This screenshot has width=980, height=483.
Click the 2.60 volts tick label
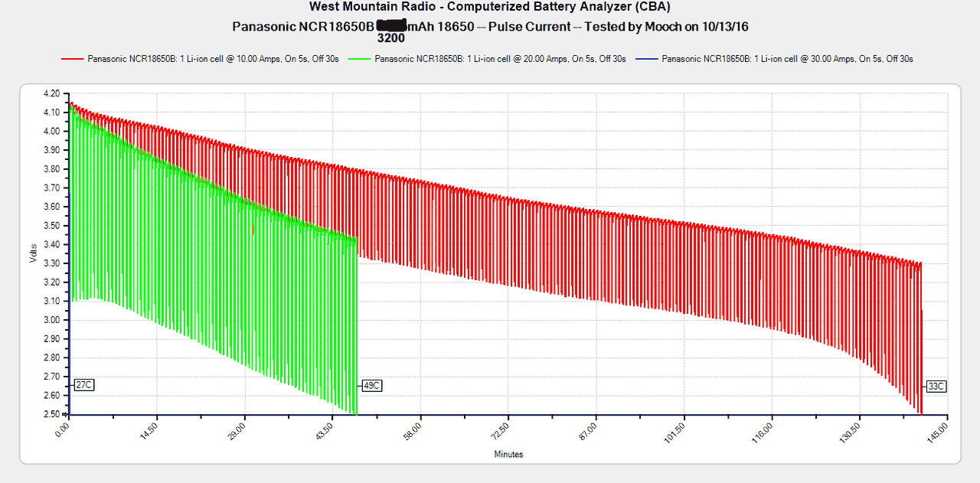click(x=52, y=396)
